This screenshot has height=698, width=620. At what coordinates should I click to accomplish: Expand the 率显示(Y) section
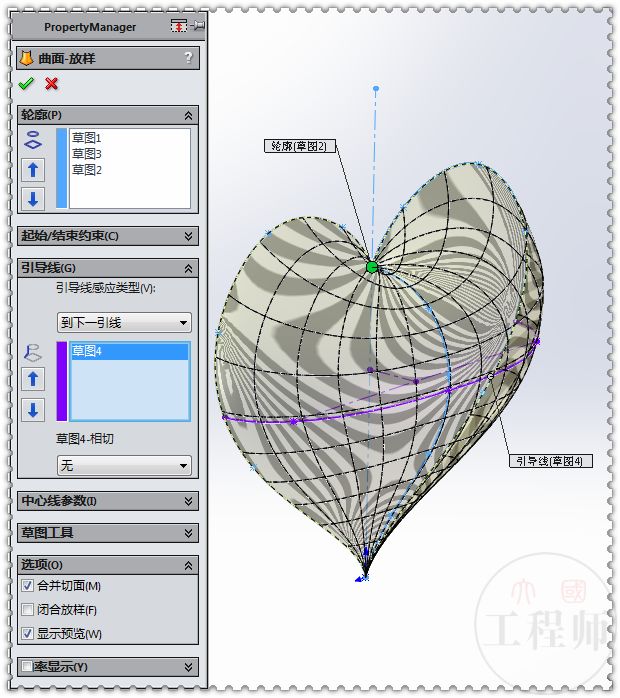pos(188,667)
